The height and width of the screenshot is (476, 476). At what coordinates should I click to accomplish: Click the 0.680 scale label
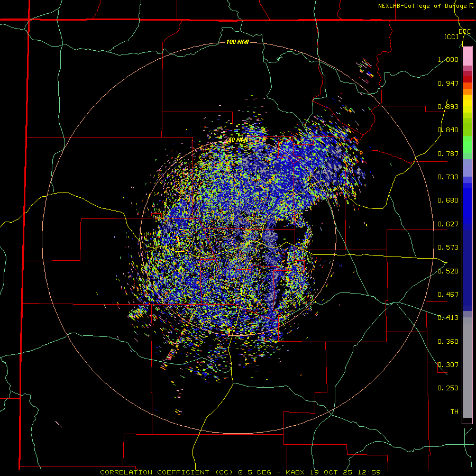tap(448, 200)
